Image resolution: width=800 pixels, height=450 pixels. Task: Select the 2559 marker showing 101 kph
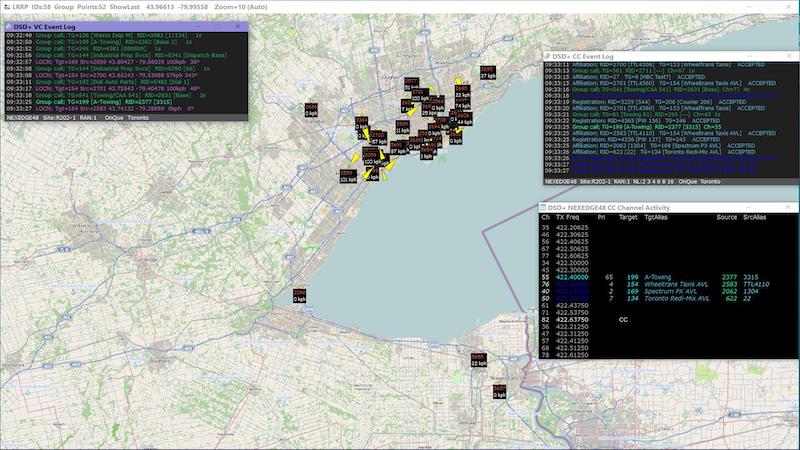pos(347,177)
